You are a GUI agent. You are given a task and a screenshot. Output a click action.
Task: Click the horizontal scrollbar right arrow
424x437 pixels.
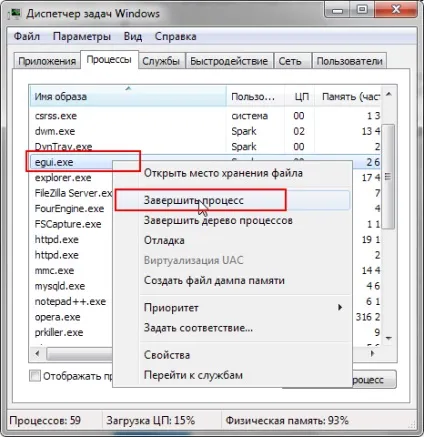(x=373, y=353)
